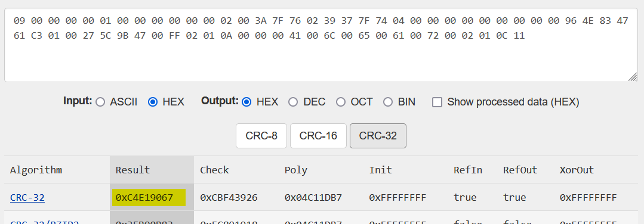Click the Poly value 0x04C11DB7 in CRC-32 row
Image resolution: width=644 pixels, height=224 pixels.
[x=313, y=198]
